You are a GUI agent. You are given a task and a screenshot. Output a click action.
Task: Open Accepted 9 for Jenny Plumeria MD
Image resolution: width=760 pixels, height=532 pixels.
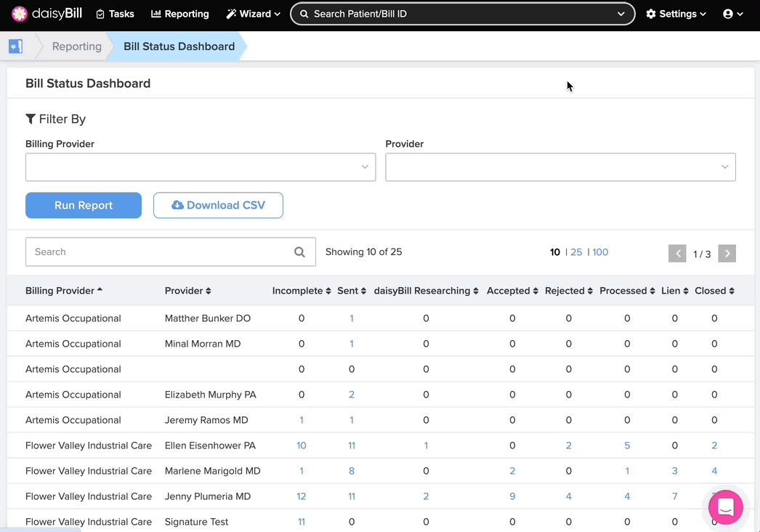point(512,496)
